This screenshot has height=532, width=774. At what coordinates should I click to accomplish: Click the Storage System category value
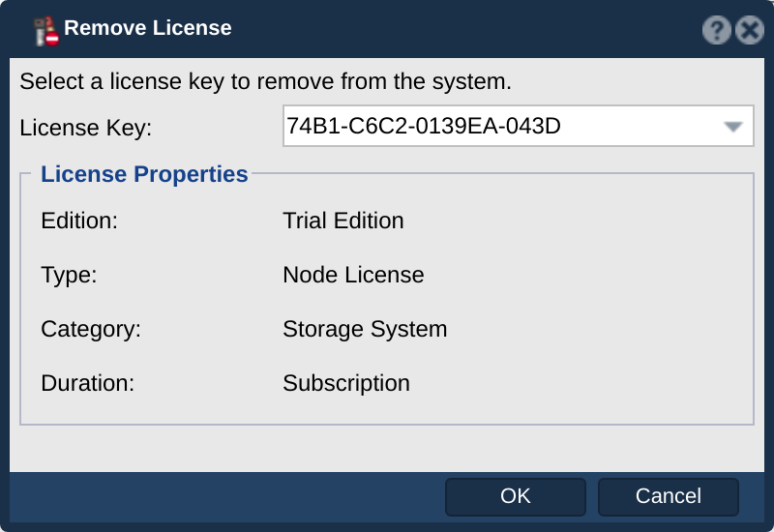click(x=365, y=329)
